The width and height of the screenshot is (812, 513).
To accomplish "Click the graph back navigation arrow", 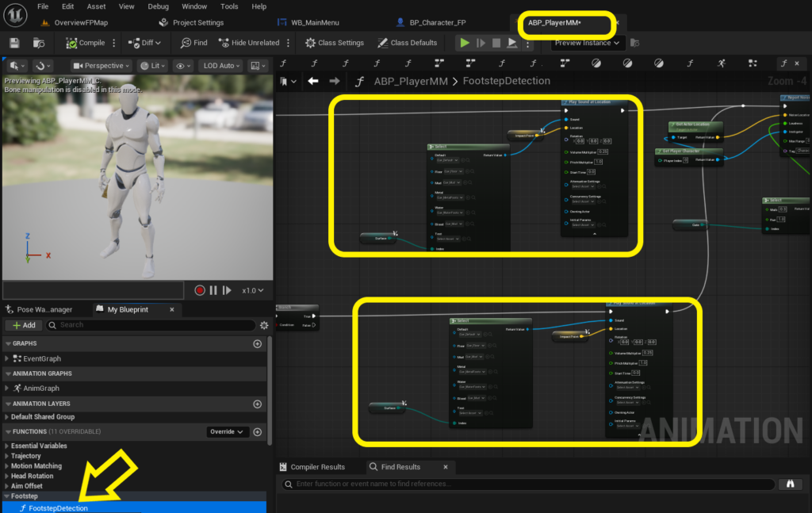I will [x=312, y=81].
